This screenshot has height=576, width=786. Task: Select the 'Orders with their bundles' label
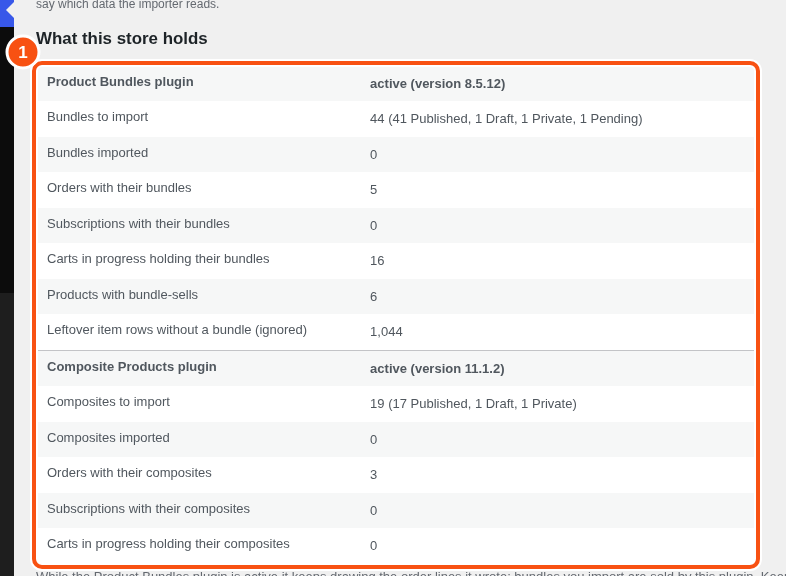119,188
